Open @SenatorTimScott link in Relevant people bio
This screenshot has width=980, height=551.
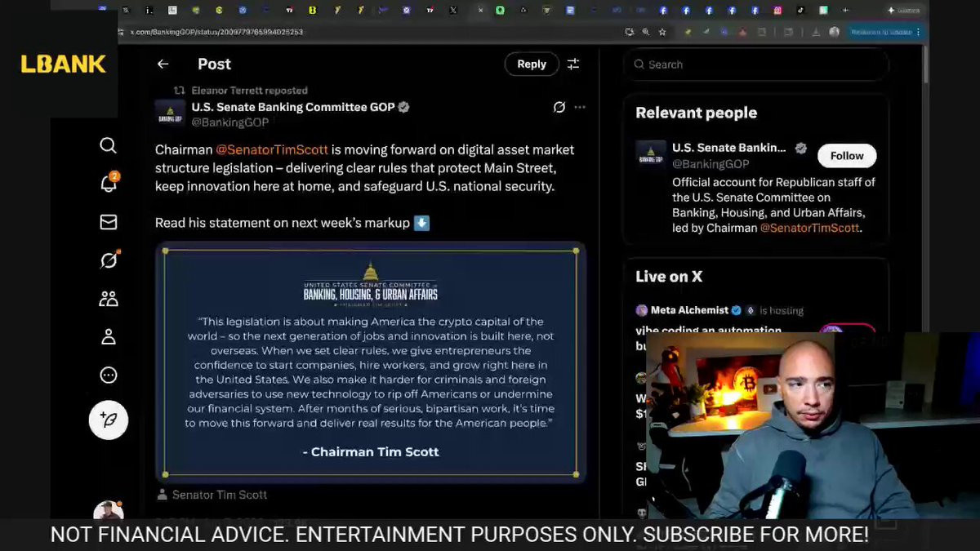click(809, 228)
